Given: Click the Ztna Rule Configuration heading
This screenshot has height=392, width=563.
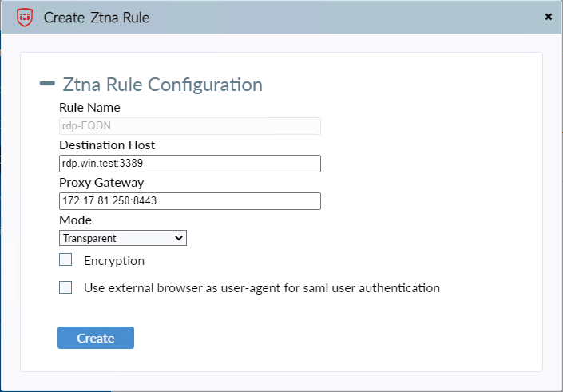Looking at the screenshot, I should coord(162,84).
